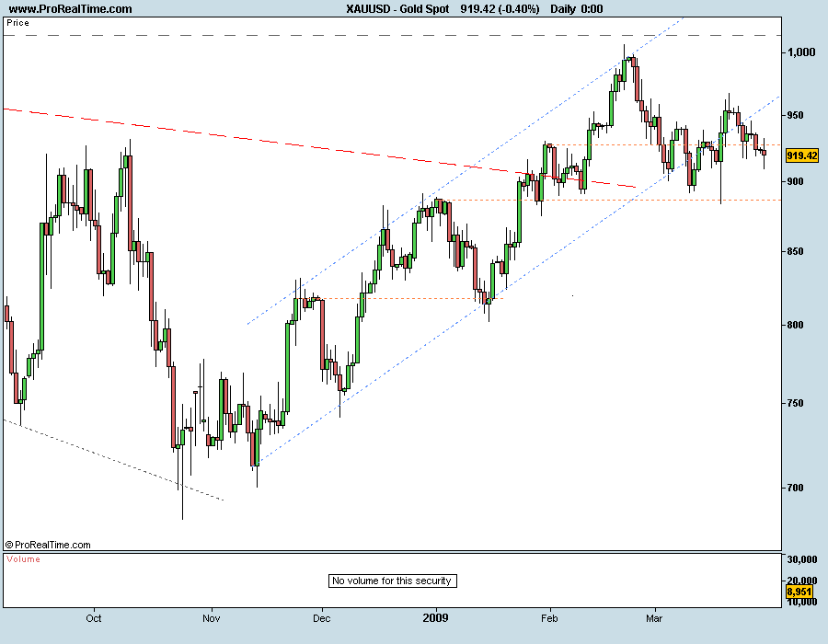Click the 750 price axis label
The width and height of the screenshot is (828, 644).
click(x=795, y=403)
